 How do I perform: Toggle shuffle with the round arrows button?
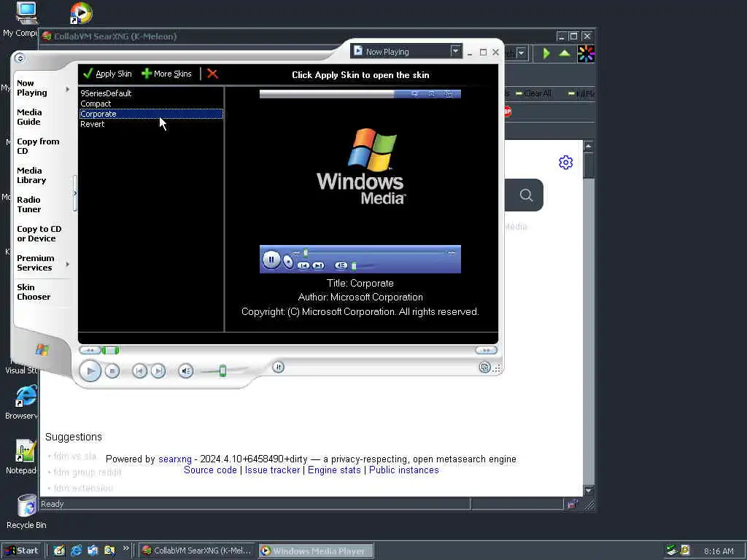tap(278, 367)
